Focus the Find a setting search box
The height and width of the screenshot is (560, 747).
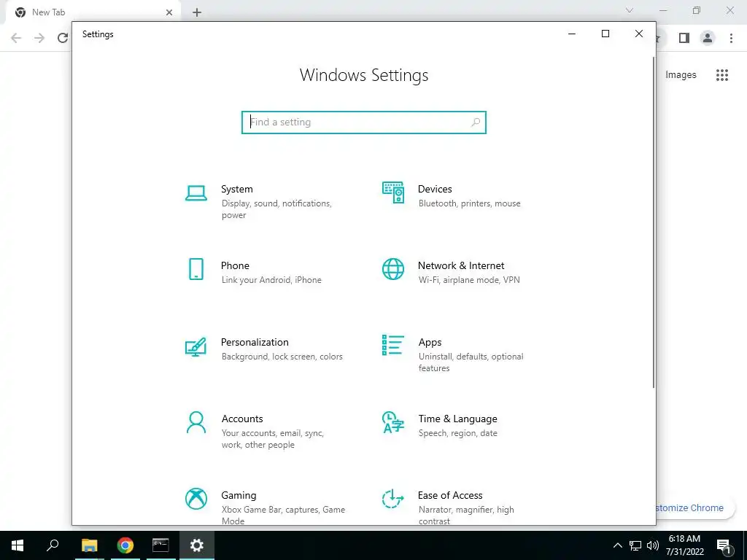[364, 122]
